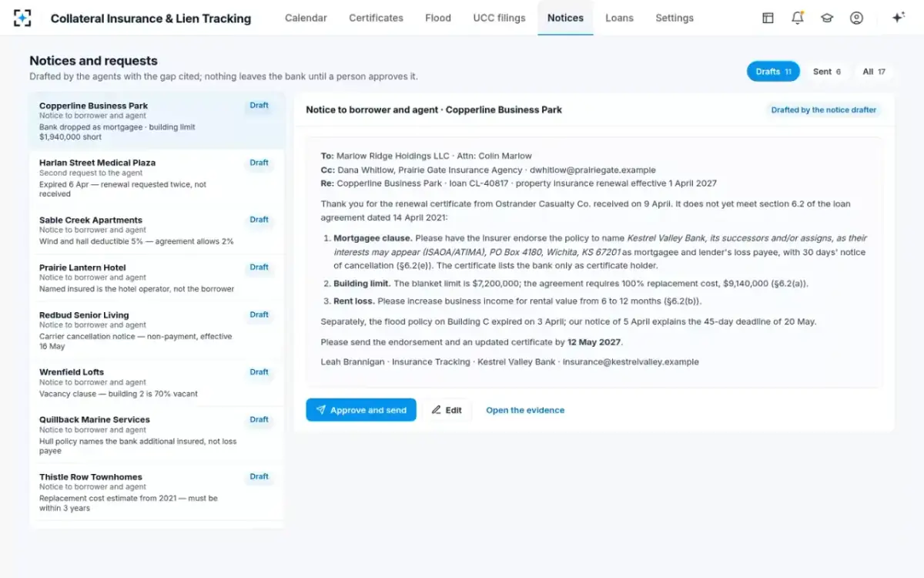The height and width of the screenshot is (578, 924).
Task: Click the Leah Brannigan signature line
Action: [510, 361]
